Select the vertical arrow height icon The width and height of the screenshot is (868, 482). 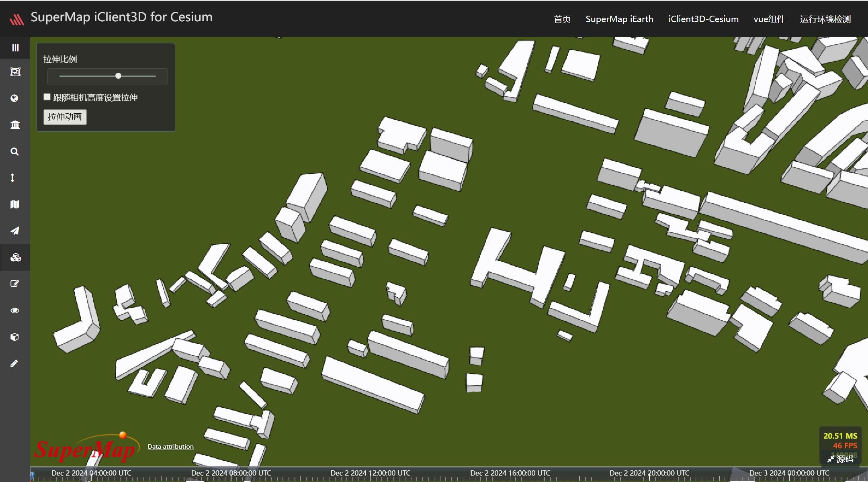[12, 178]
